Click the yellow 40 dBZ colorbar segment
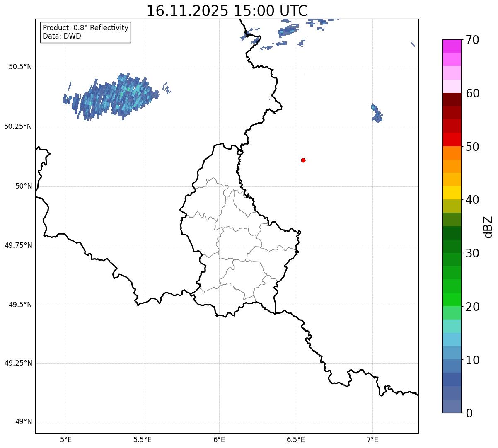This screenshot has height=448, width=498. tap(452, 193)
